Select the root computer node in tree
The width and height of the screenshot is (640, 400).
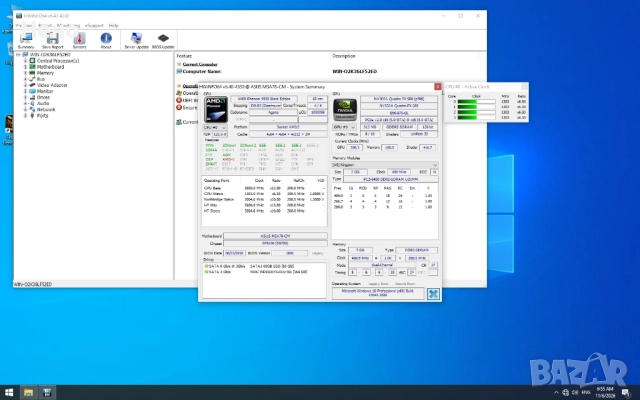50,55
